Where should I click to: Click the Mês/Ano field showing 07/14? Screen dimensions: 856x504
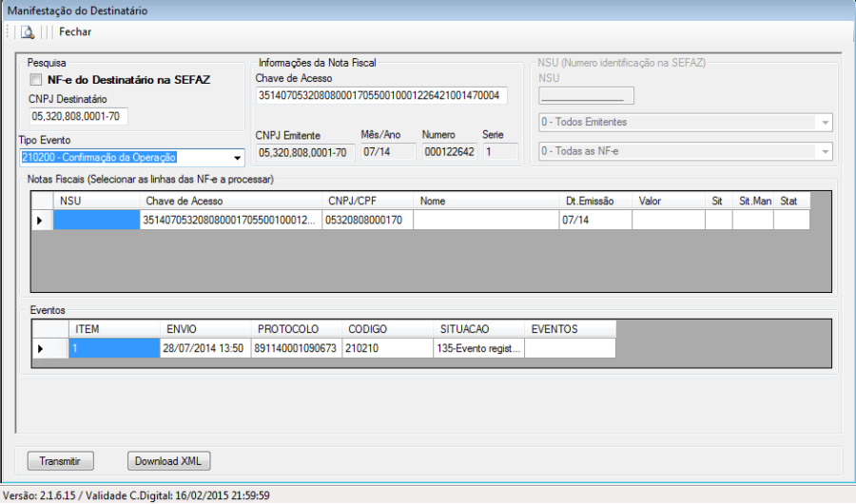(388, 152)
